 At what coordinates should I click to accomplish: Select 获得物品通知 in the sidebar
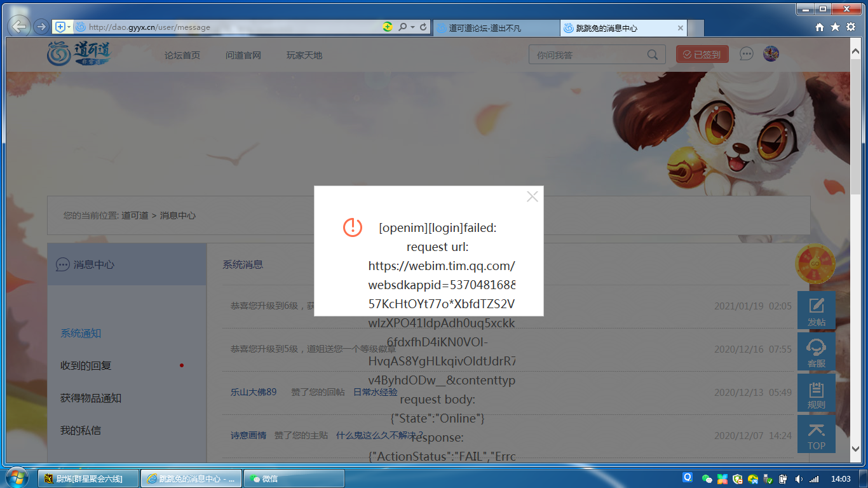click(x=91, y=398)
